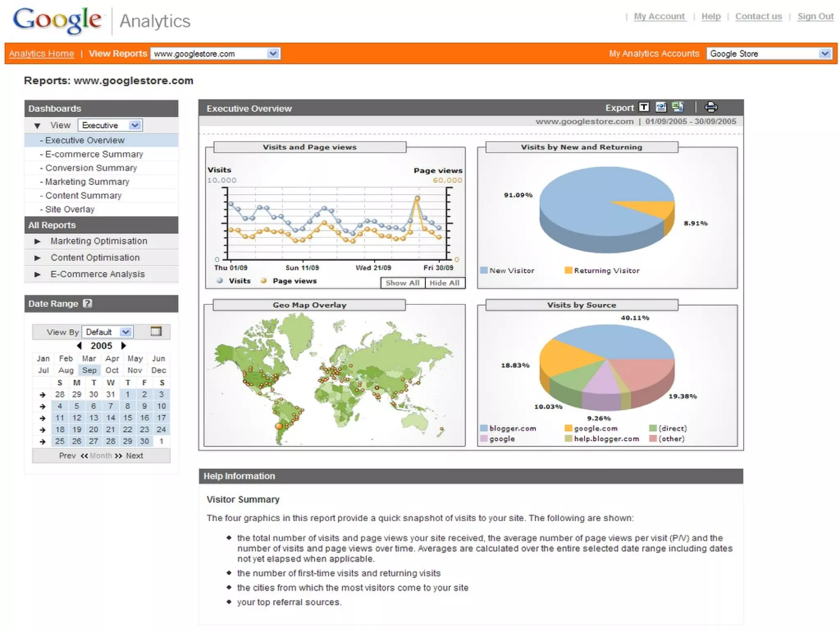
Task: Click the New Visitor blue legend swatch
Action: 484,270
